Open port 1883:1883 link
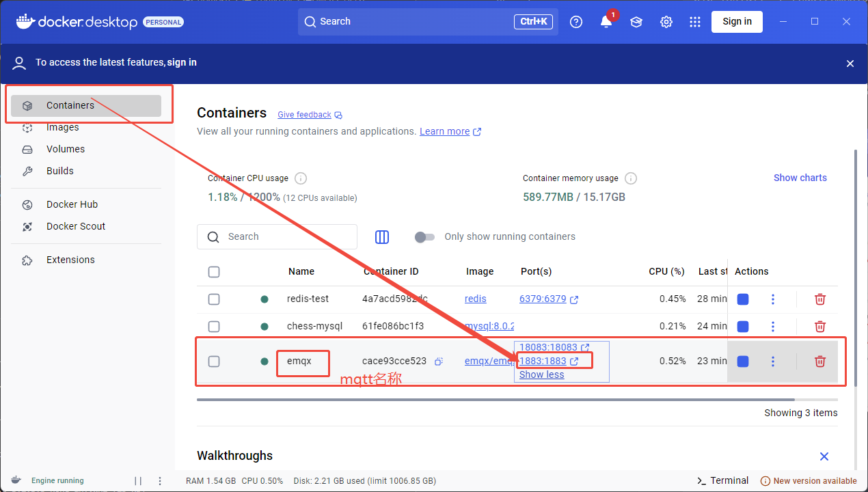This screenshot has height=492, width=868. coord(549,361)
